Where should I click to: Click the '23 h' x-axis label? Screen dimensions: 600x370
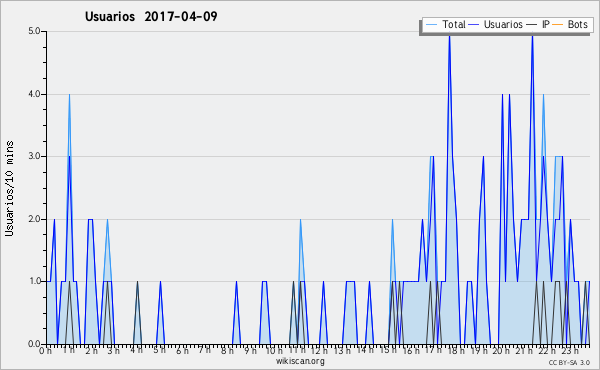coord(569,350)
